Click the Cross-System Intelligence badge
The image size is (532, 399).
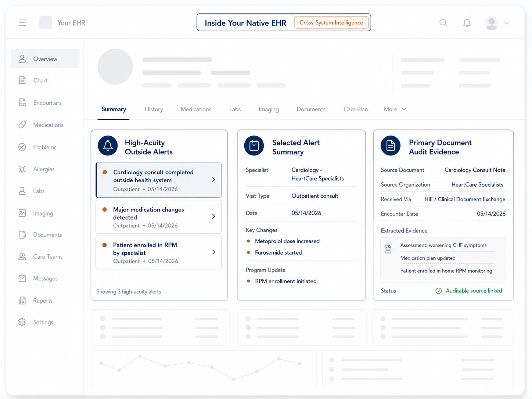pos(331,22)
